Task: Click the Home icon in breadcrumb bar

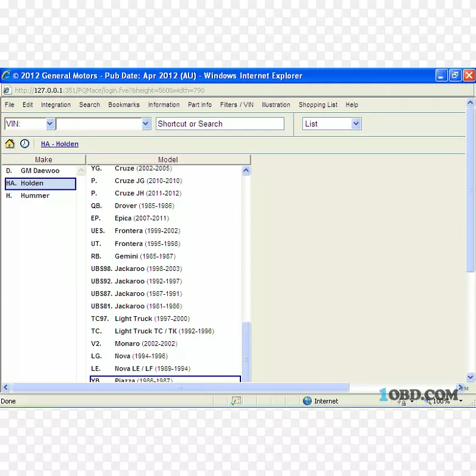Action: click(10, 143)
